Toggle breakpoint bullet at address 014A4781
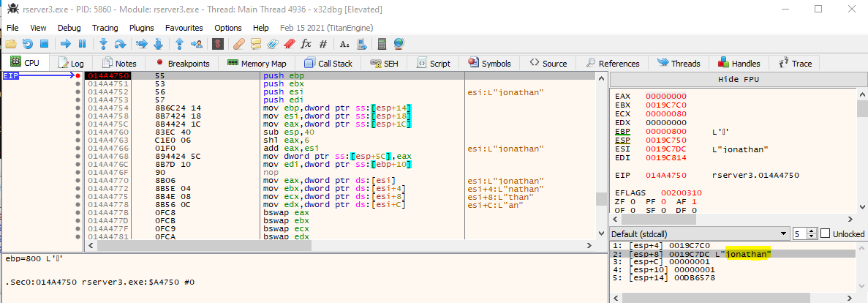 (x=78, y=236)
